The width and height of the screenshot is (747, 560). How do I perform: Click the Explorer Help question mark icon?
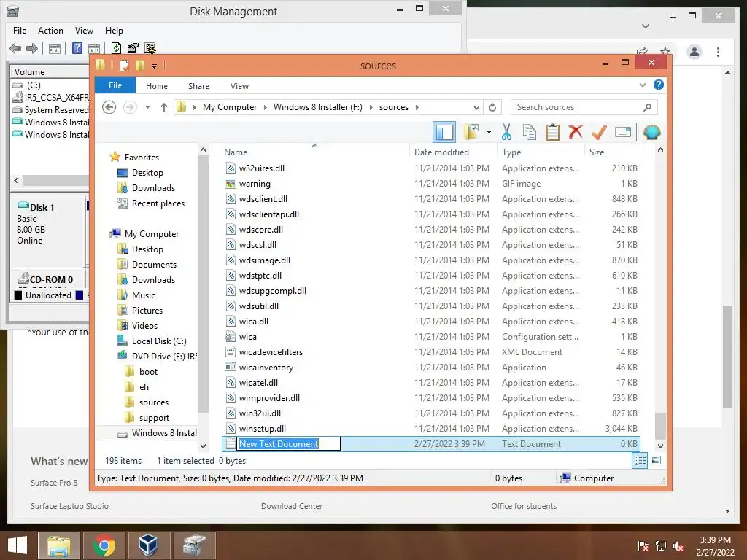point(659,85)
